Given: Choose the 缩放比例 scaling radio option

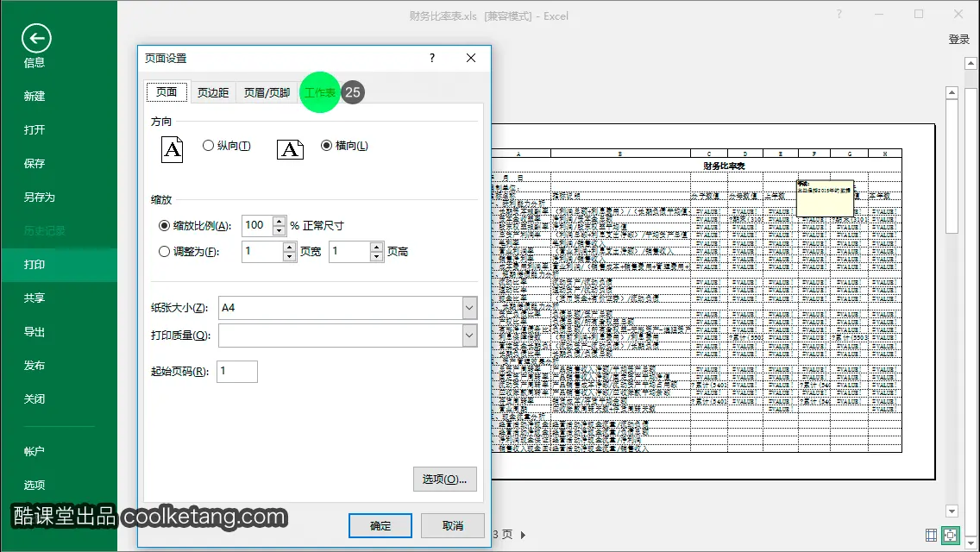Looking at the screenshot, I should (x=165, y=226).
